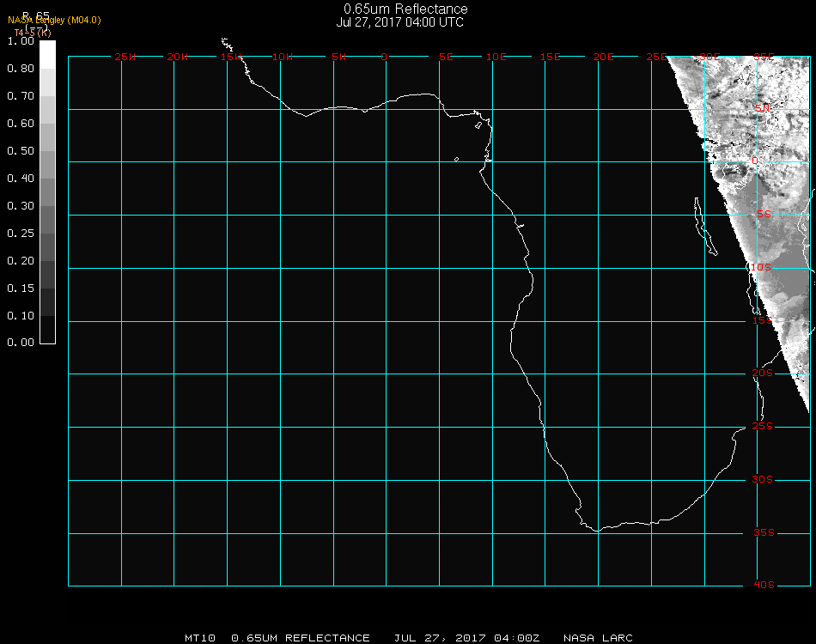Click the 'T4-5 (K)' label
This screenshot has width=816, height=644.
33,33
